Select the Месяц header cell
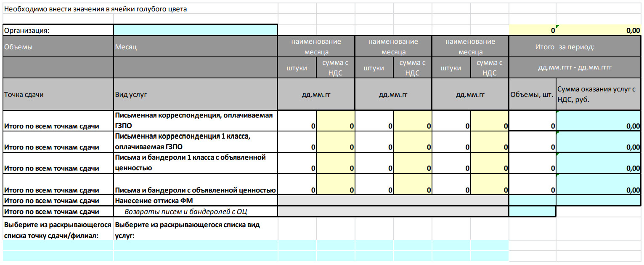The image size is (644, 265). click(x=195, y=47)
